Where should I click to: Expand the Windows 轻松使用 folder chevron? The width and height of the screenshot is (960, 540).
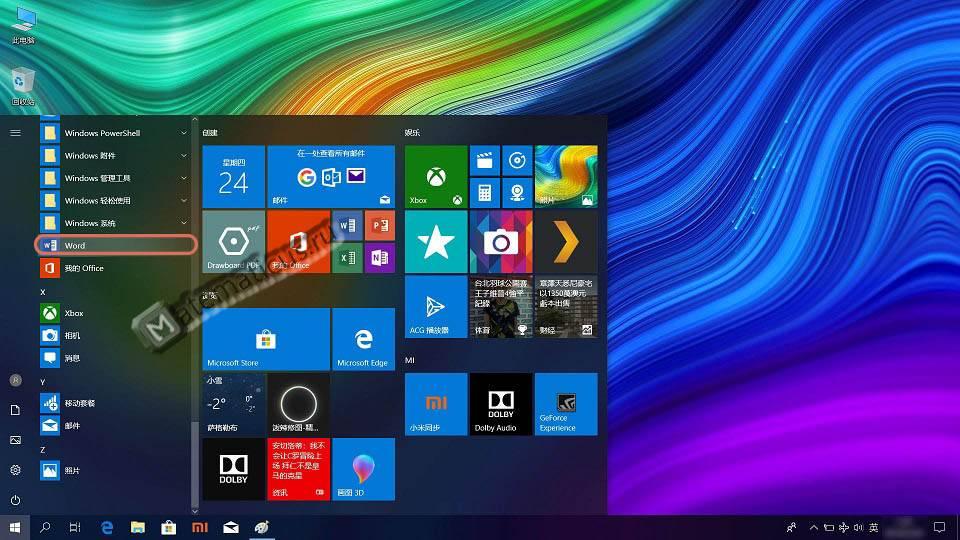(184, 200)
